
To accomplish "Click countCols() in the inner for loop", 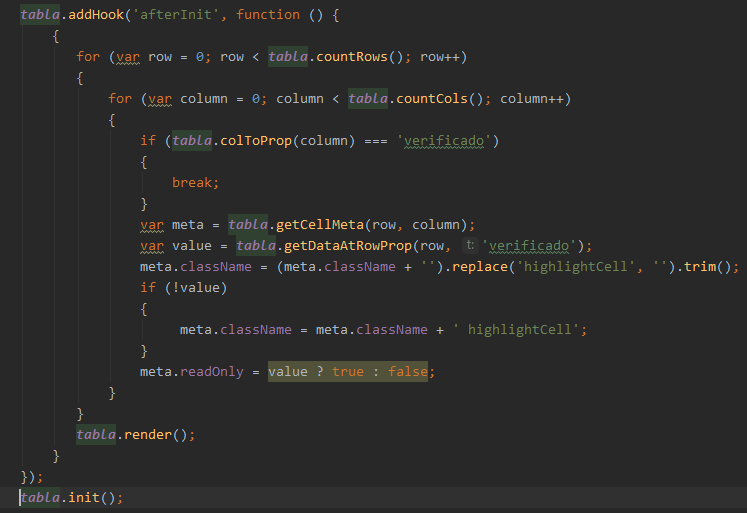I will pos(440,99).
